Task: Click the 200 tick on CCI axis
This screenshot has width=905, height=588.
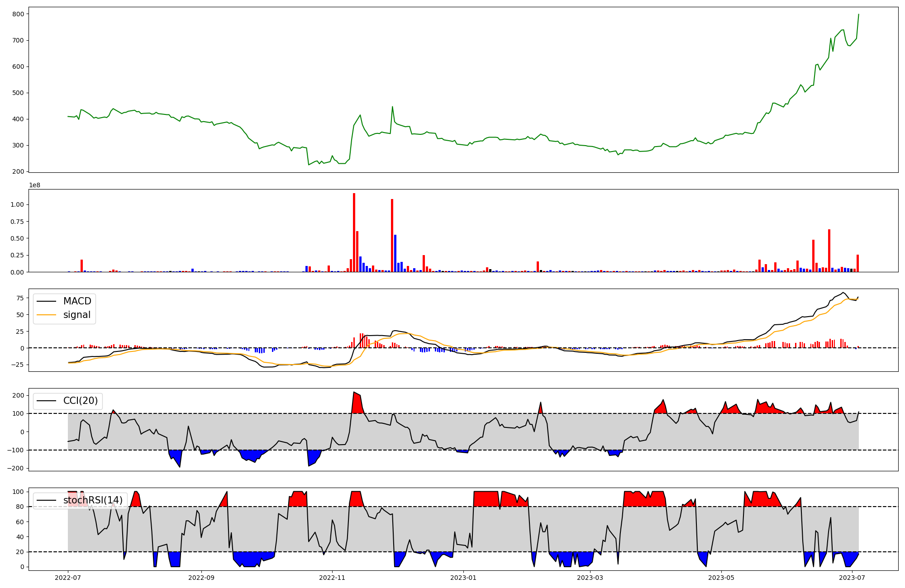Action: coord(18,395)
